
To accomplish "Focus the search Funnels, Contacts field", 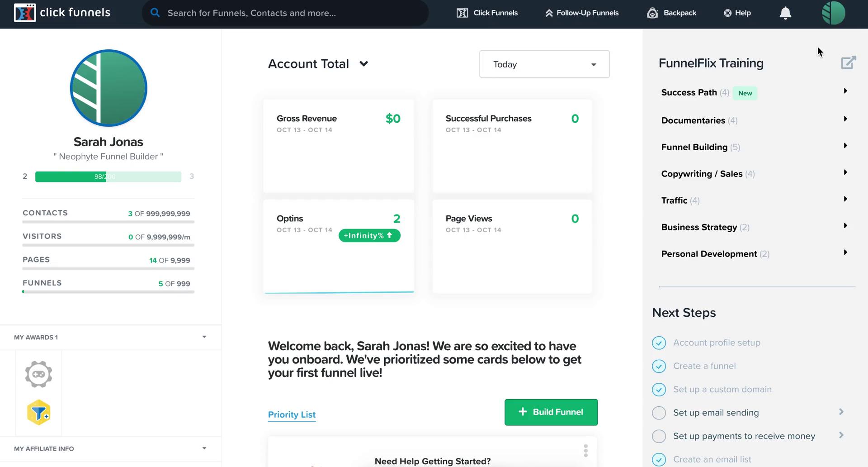I will tap(285, 13).
